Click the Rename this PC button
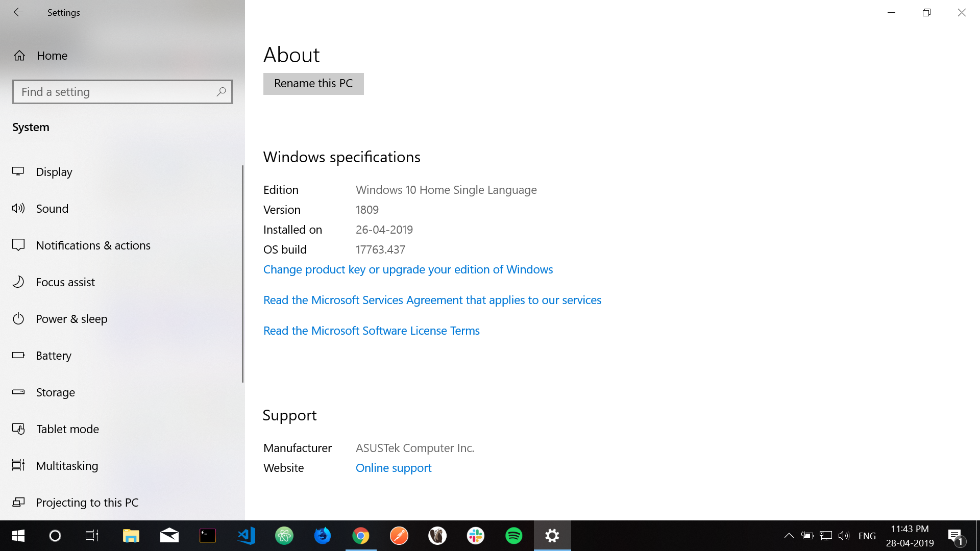This screenshot has height=551, width=980. coord(313,84)
